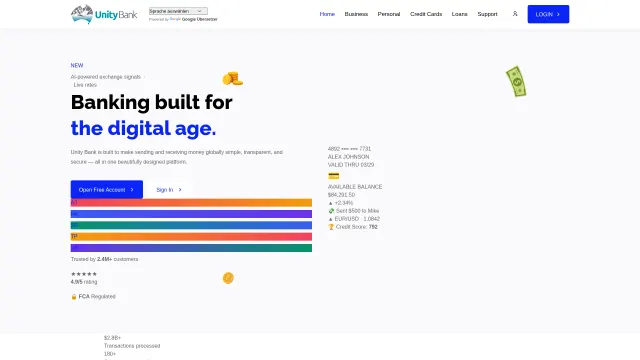Click the $2.8B+ statistic
This screenshot has height=360, width=640.
pyautogui.click(x=112, y=338)
